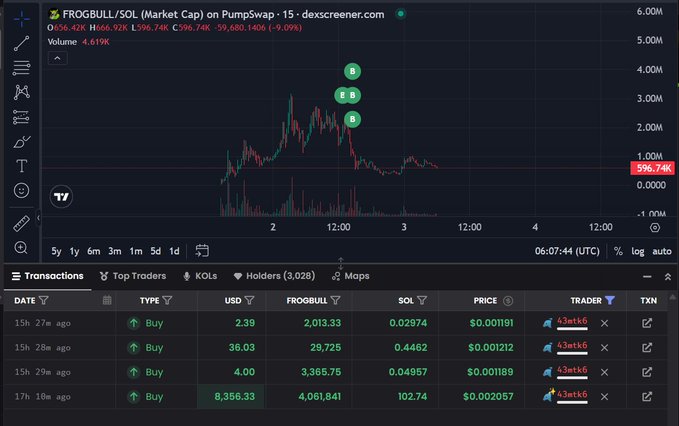Remove trader filter on 15h 28m row
Image resolution: width=679 pixels, height=426 pixels.
click(605, 348)
